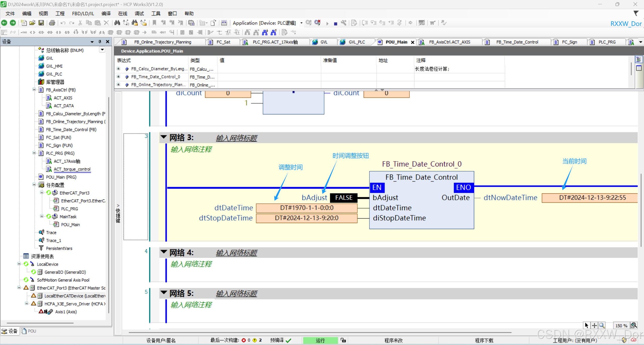Open the find/search binoculars icon
Image resolution: width=644 pixels, height=345 pixels.
point(117,23)
